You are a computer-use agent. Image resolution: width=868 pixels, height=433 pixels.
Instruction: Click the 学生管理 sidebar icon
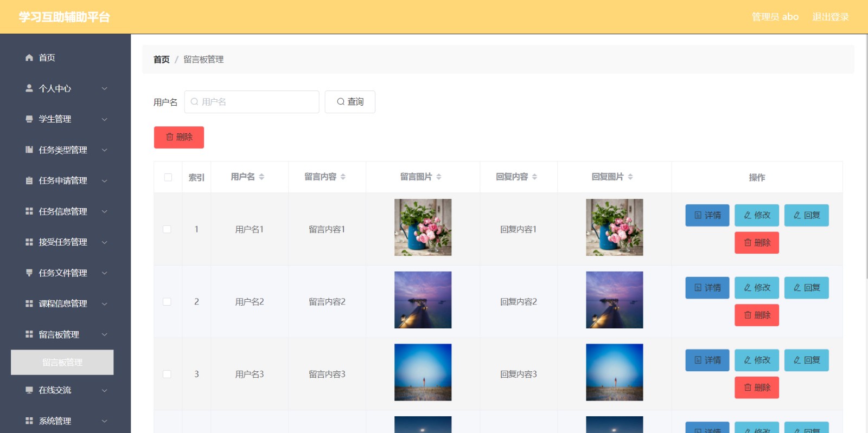29,119
